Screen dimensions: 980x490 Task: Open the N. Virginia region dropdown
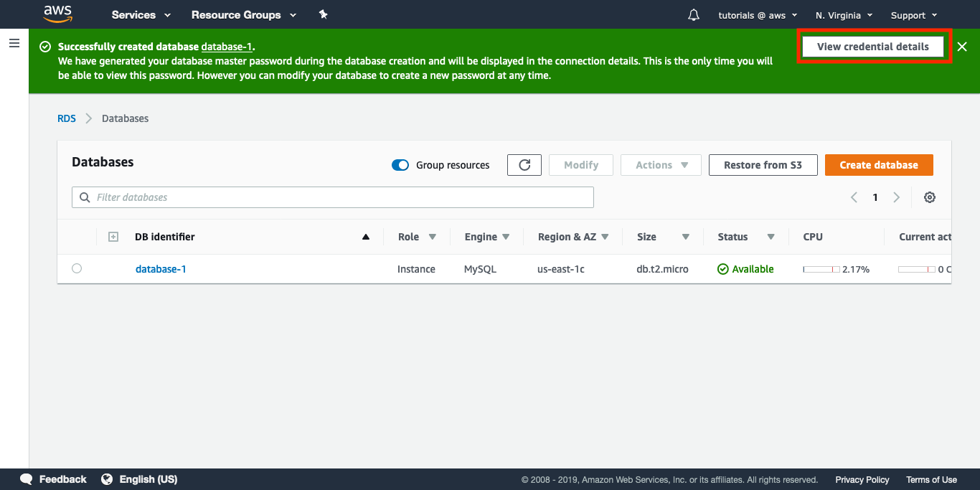[x=844, y=15]
